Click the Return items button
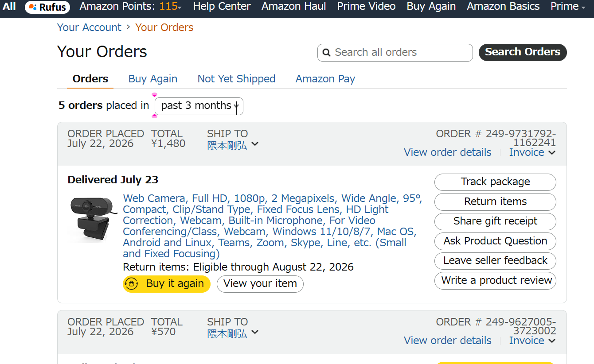 pos(495,201)
